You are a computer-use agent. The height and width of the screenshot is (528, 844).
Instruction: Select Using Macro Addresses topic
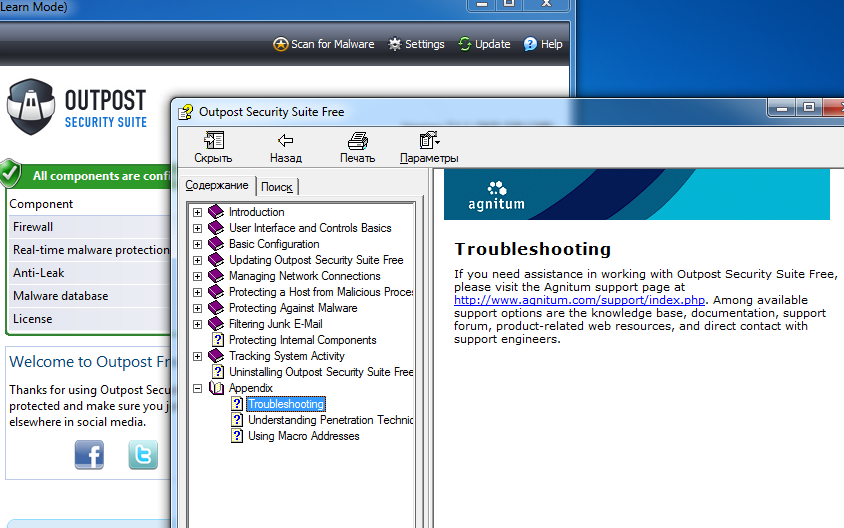304,436
